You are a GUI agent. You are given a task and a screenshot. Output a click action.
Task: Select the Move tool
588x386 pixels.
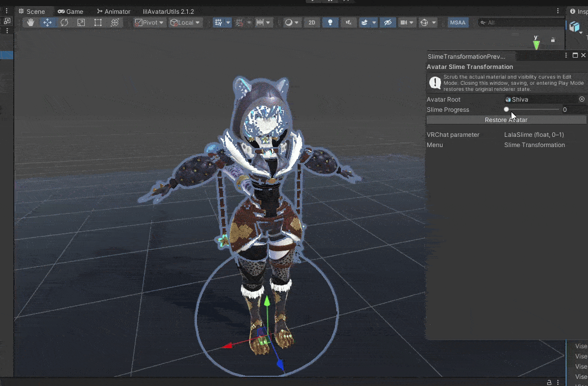(47, 22)
